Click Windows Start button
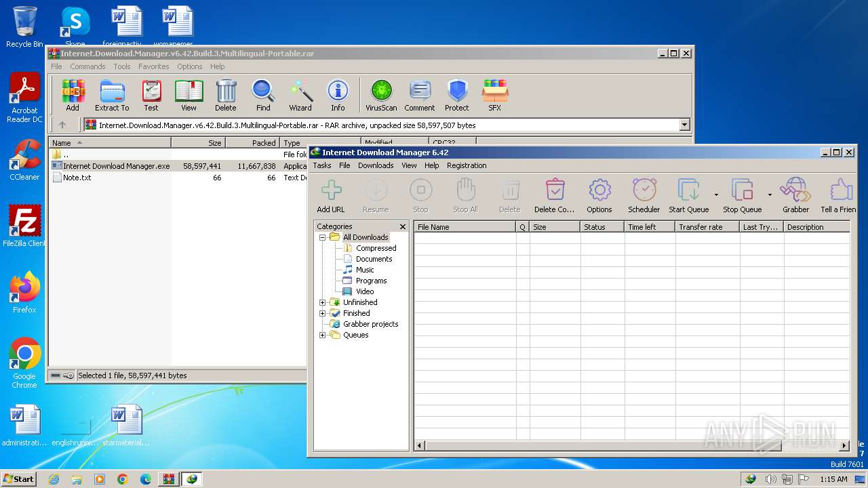 (x=19, y=479)
